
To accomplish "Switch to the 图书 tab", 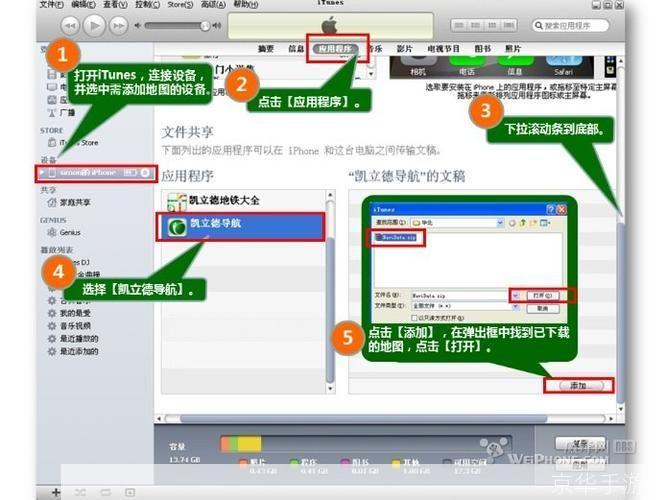I will (x=483, y=49).
